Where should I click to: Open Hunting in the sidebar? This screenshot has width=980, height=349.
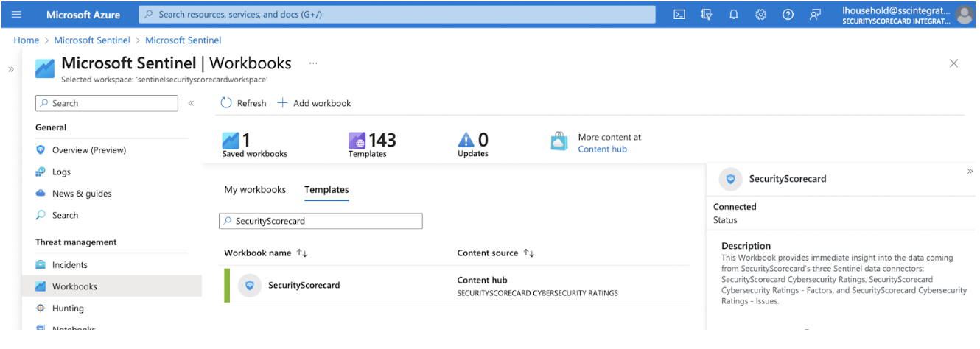click(68, 309)
